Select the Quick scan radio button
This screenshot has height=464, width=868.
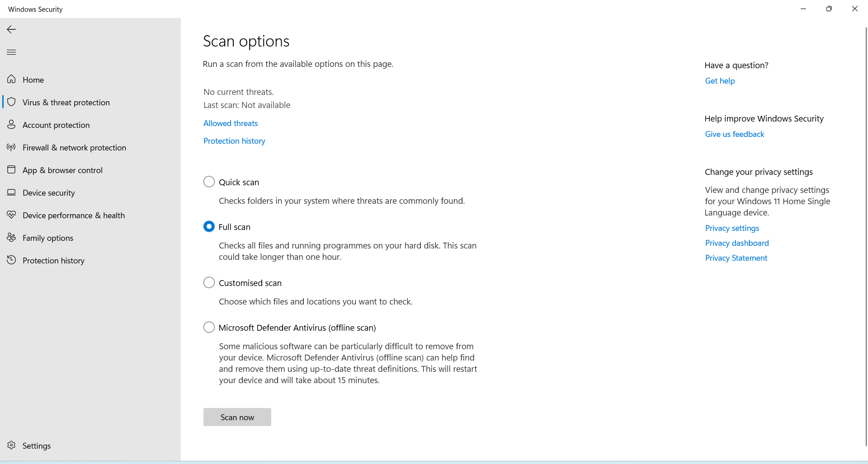pos(209,182)
